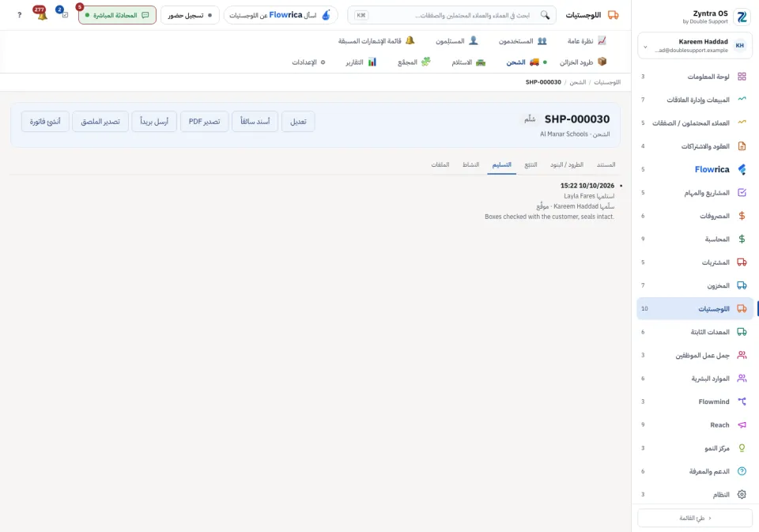Open النظام settings gear icon

tap(742, 494)
